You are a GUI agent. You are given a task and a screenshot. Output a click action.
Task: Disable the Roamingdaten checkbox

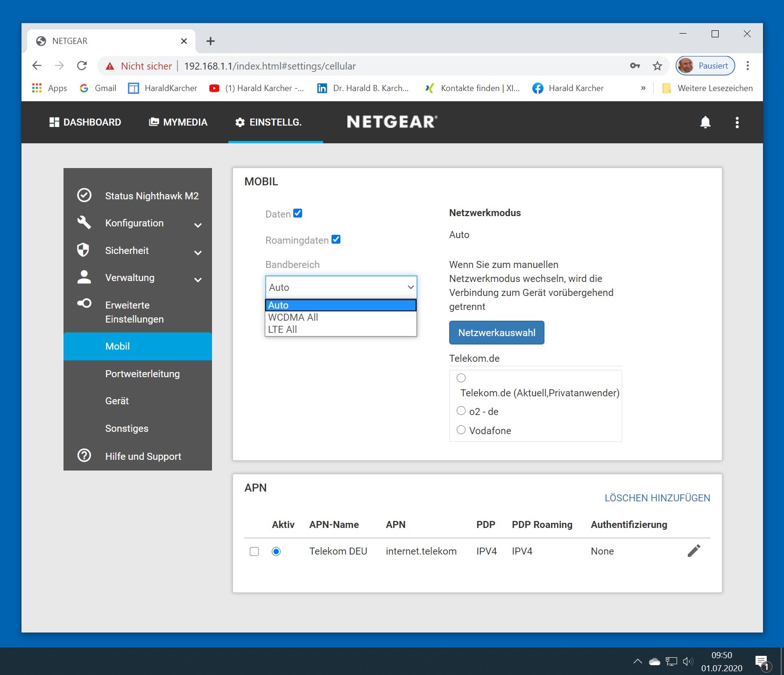point(336,239)
